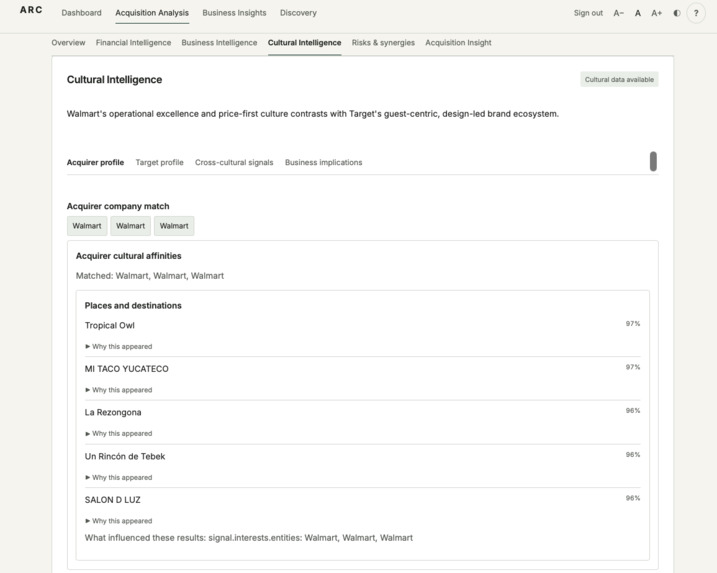Expand Why this appeared under La Rezongona
Image resolution: width=717 pixels, height=573 pixels.
coord(118,434)
